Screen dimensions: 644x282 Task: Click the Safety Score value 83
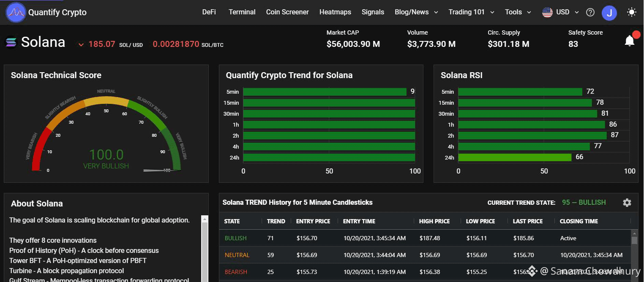click(573, 44)
